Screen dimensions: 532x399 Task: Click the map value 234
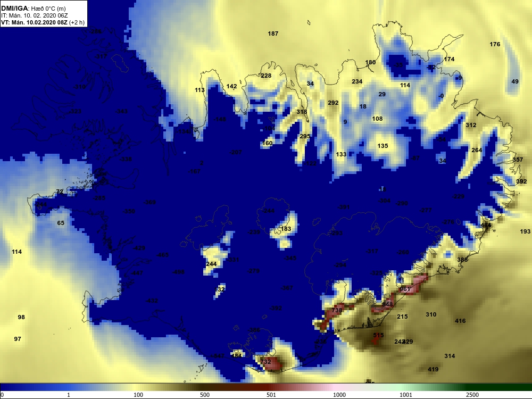(x=358, y=81)
